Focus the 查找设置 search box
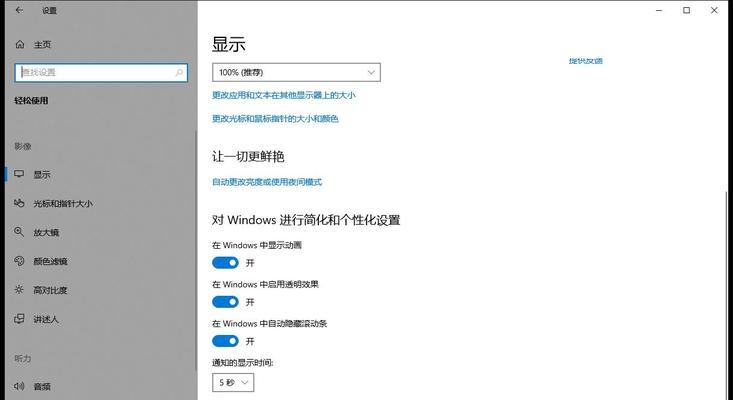 coord(101,72)
